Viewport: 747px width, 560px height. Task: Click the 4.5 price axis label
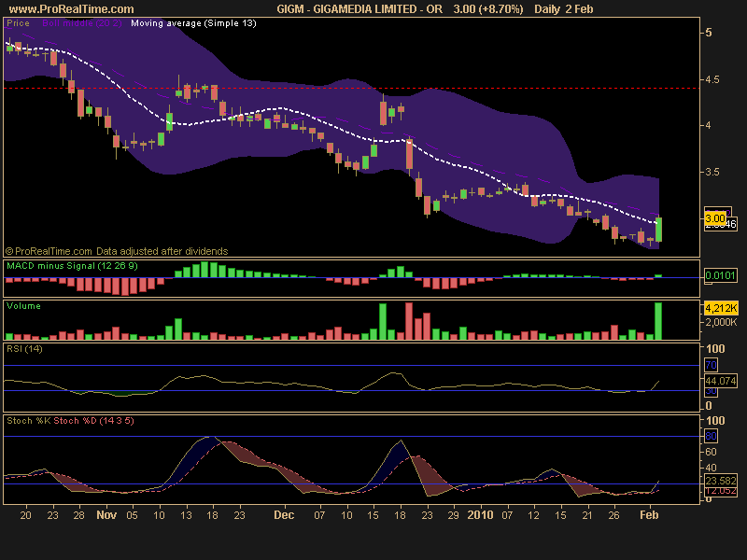point(712,79)
